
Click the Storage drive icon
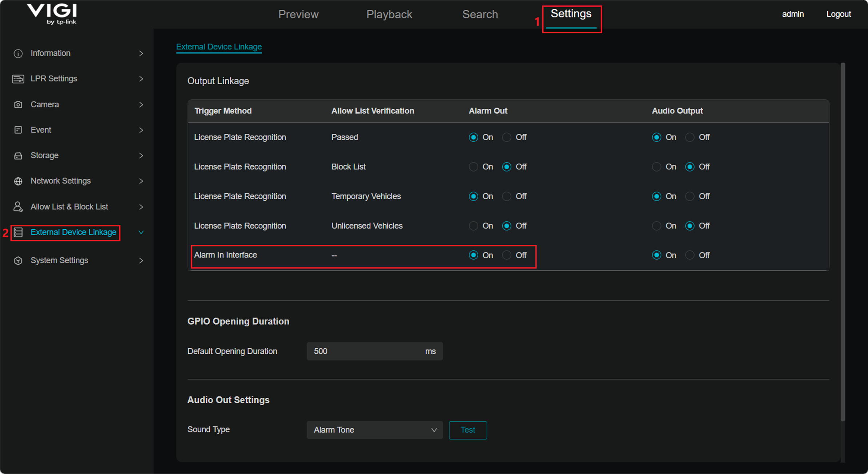point(18,156)
